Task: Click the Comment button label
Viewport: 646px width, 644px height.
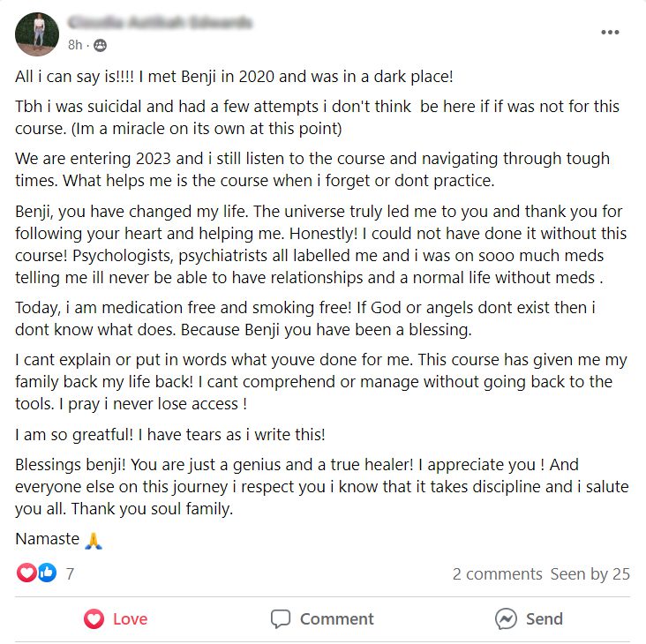Action: pyautogui.click(x=336, y=619)
